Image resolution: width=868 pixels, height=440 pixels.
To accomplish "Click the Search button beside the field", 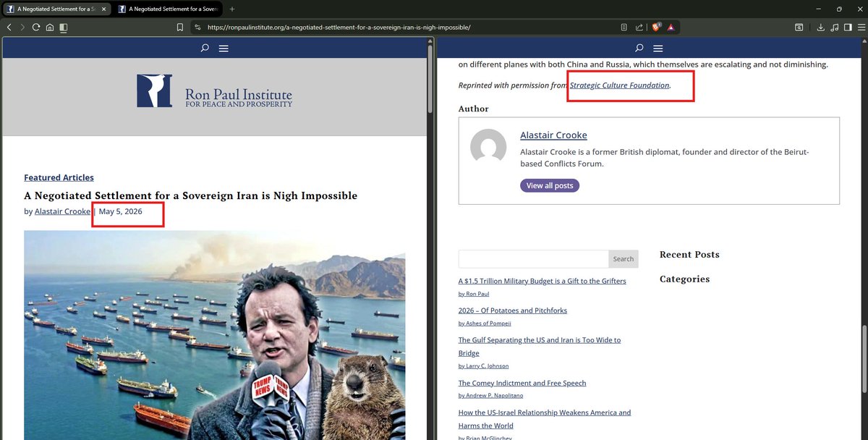I will [624, 259].
